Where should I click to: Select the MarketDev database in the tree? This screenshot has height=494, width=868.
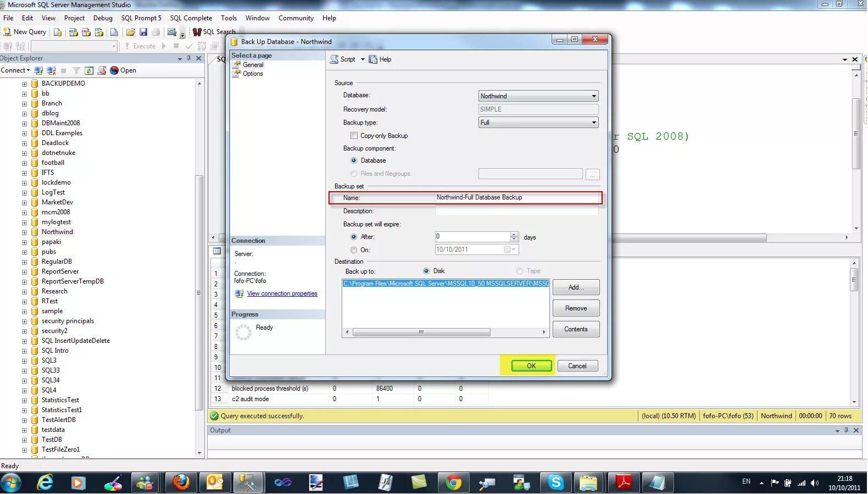tap(57, 202)
